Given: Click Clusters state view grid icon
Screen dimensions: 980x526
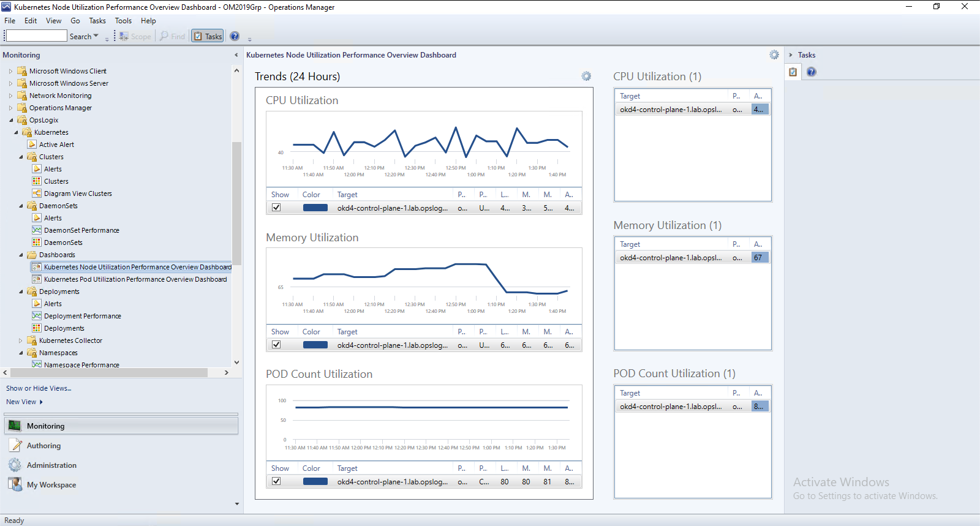Looking at the screenshot, I should 37,181.
